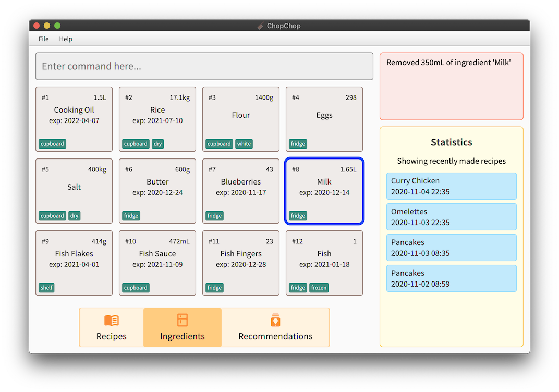Select the Flour ingredient card
The image size is (559, 392).
tap(241, 119)
